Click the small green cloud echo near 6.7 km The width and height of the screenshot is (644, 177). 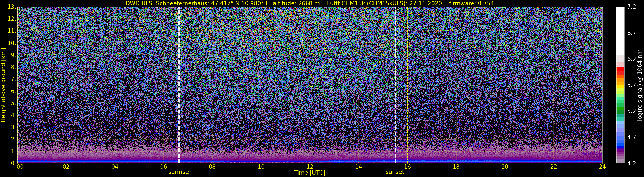37,83
